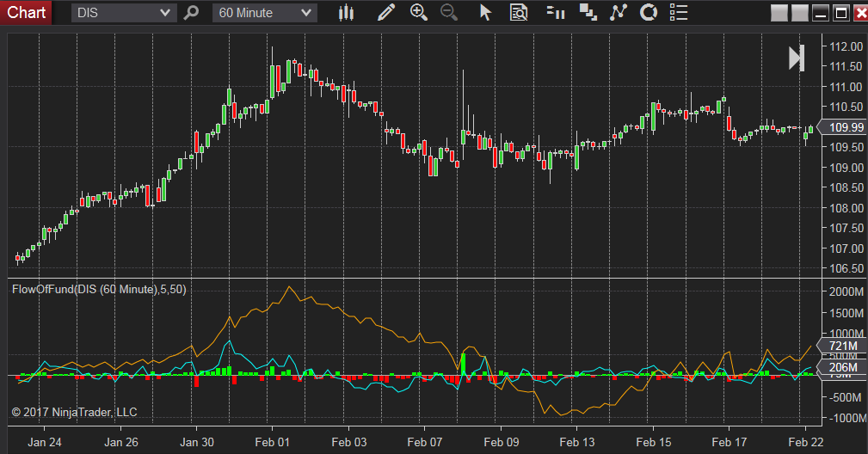
Task: Click the first gray window link button
Action: pos(779,13)
